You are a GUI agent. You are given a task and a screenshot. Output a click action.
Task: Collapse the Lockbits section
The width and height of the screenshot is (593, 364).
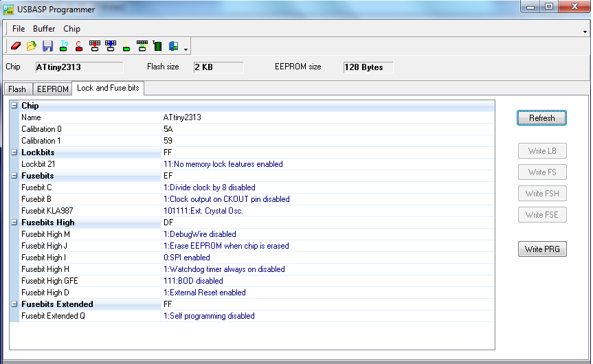coord(14,152)
